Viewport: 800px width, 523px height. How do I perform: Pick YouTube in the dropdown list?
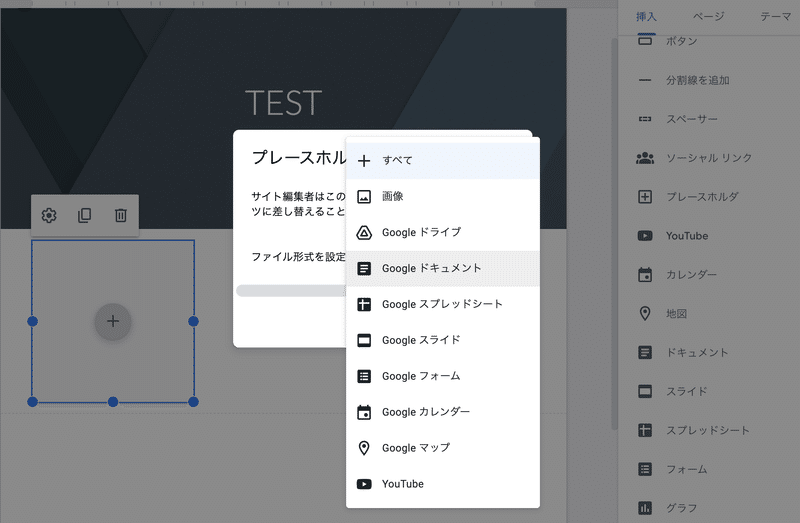(442, 484)
